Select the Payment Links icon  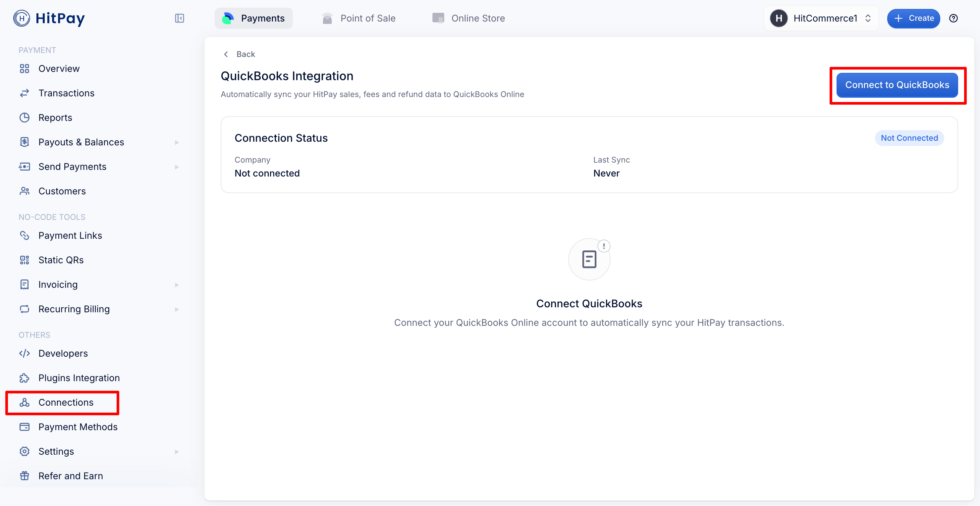(x=24, y=235)
